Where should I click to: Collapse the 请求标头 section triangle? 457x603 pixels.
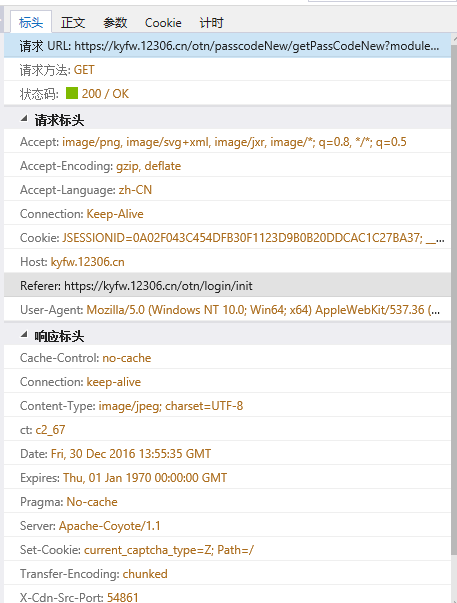click(x=24, y=119)
